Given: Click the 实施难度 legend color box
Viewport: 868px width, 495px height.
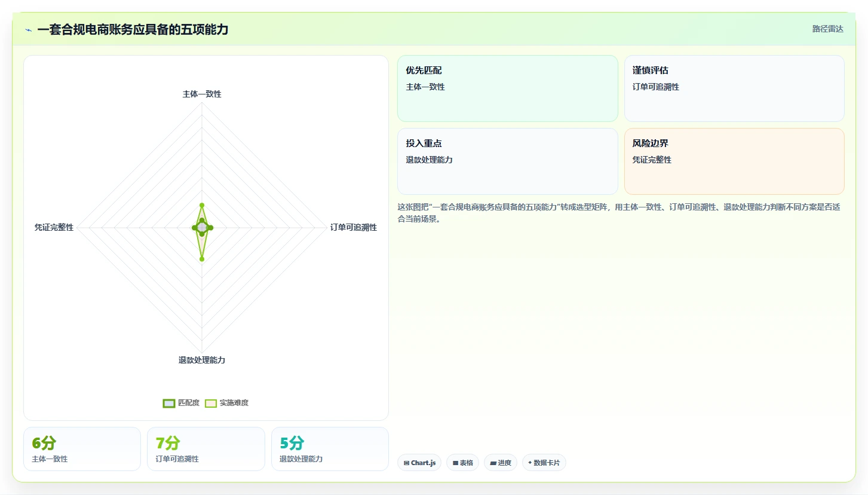Looking at the screenshot, I should (x=211, y=403).
